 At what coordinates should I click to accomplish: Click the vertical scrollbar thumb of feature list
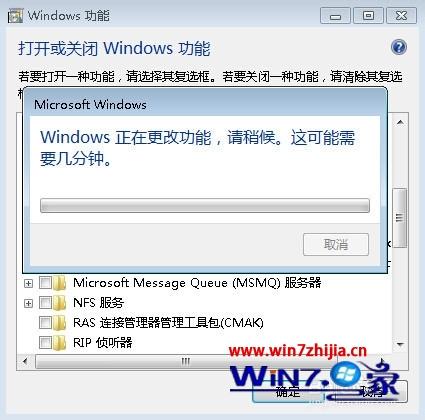400,218
